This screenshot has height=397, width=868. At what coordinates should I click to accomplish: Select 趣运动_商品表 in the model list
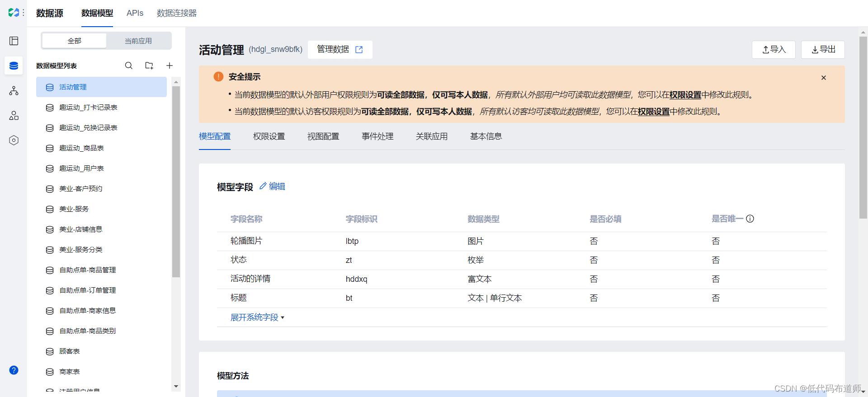click(x=101, y=148)
